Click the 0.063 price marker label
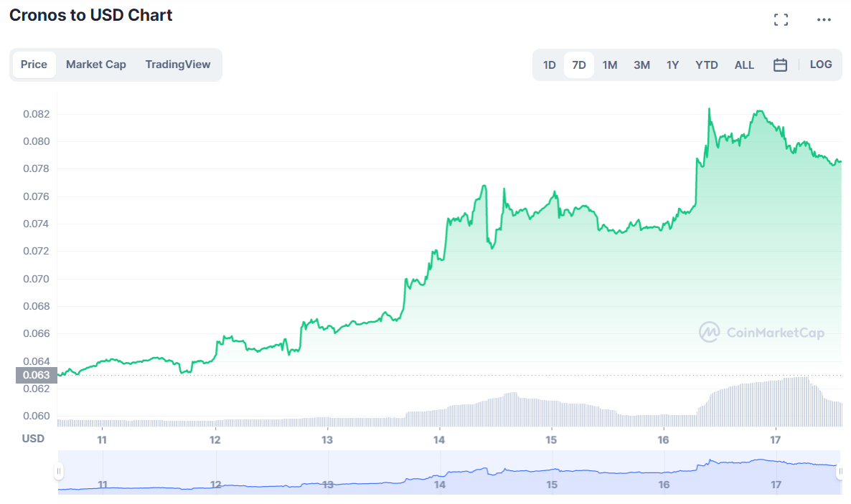Screen dimensions: 851x504 pyautogui.click(x=37, y=375)
